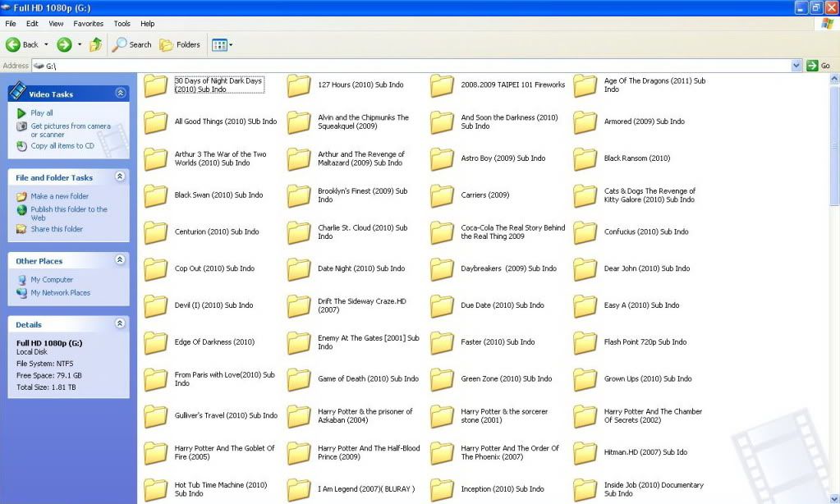Viewport: 840px width, 504px height.
Task: Select the Easy A (2010) folder icon
Action: 585,306
